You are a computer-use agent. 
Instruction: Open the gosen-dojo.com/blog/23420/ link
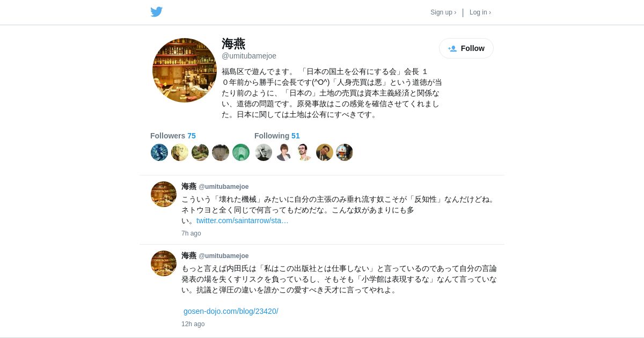pos(231,311)
